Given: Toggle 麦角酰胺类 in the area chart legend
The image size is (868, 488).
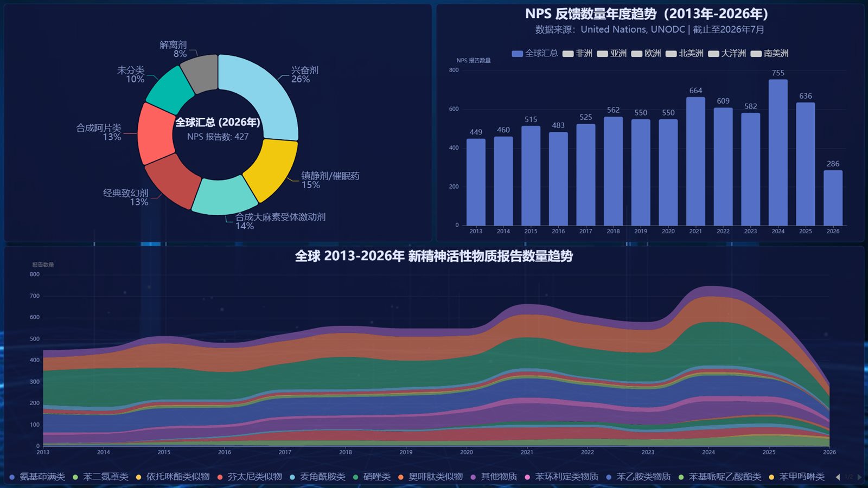Looking at the screenshot, I should [317, 477].
